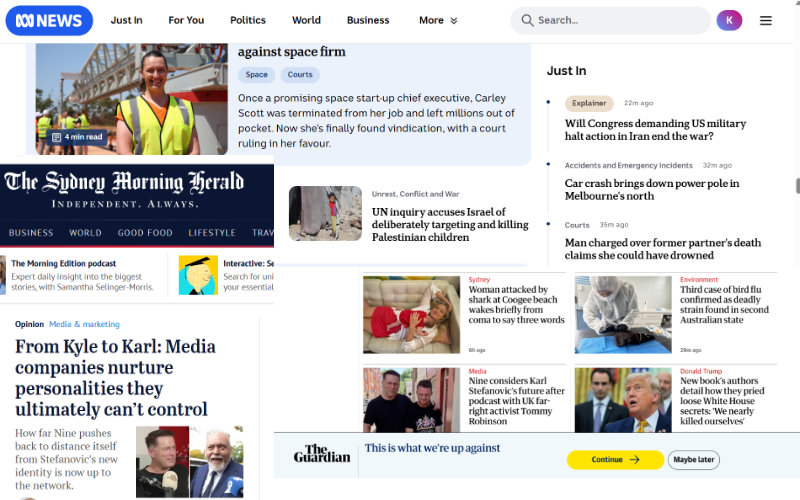Click the Opinion label

click(x=30, y=324)
